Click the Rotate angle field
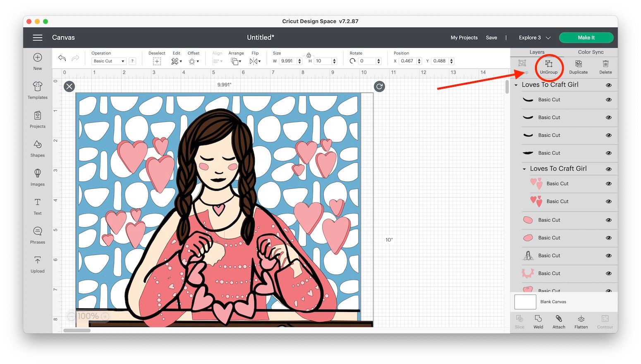The image size is (641, 364). [367, 61]
